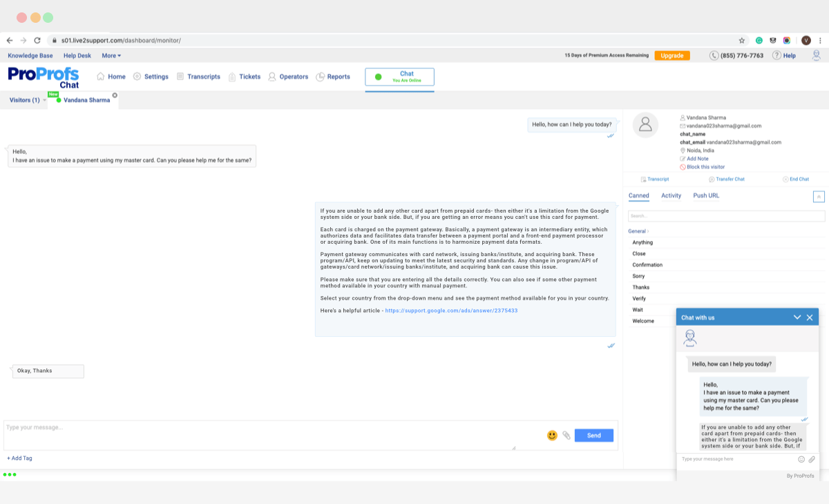Minimize the Chat with us widget chevron
This screenshot has height=504, width=829.
click(797, 318)
